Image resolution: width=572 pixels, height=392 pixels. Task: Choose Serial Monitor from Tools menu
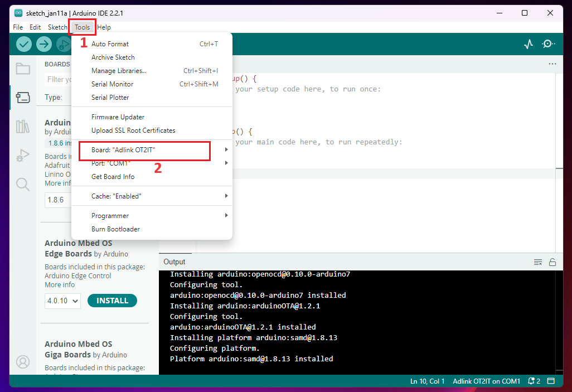(x=112, y=84)
